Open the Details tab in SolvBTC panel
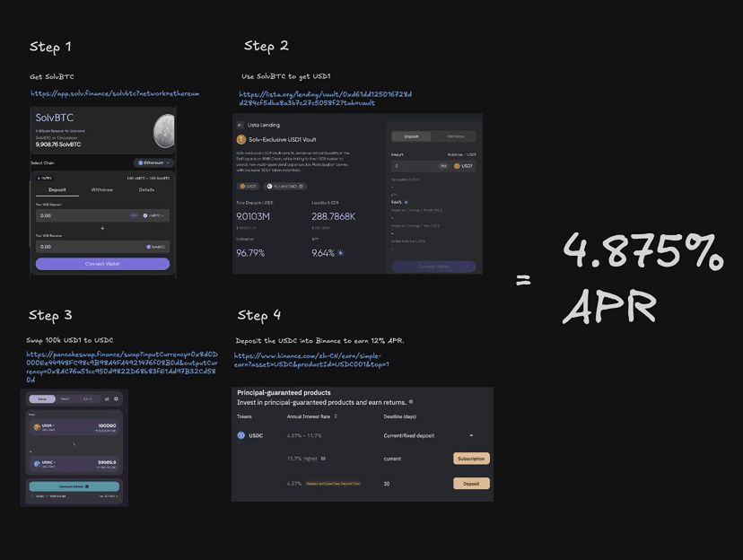This screenshot has height=560, width=743. 146,190
